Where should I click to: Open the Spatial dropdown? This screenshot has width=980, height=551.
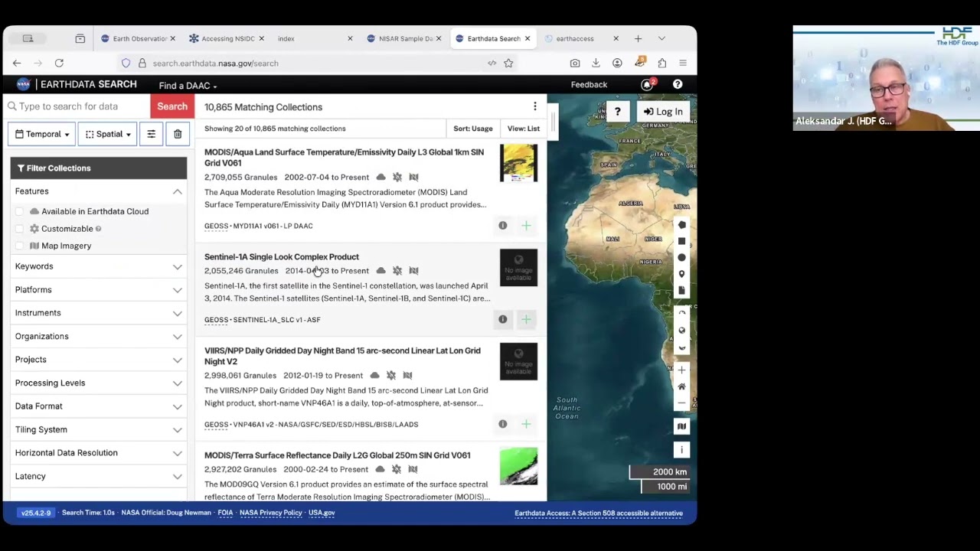107,135
